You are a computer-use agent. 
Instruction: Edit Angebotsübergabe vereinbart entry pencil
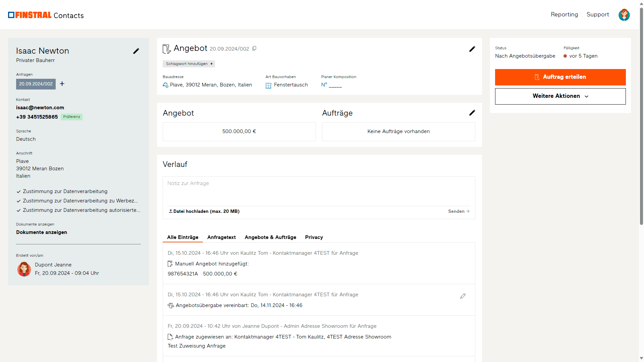[463, 296]
